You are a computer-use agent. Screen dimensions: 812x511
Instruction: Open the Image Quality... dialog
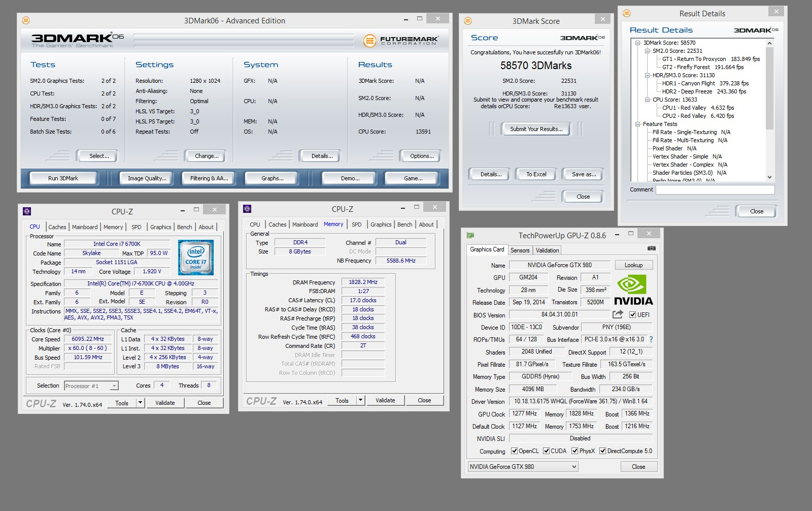pos(147,178)
